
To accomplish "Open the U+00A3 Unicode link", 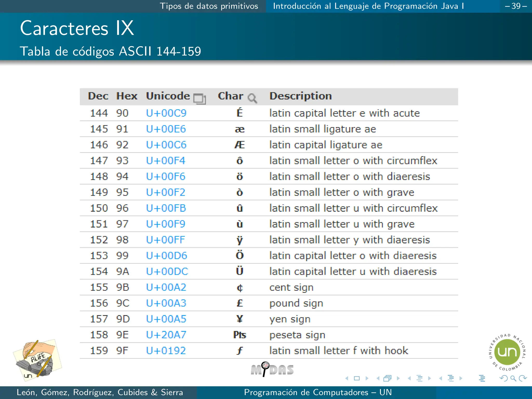I will (x=166, y=303).
